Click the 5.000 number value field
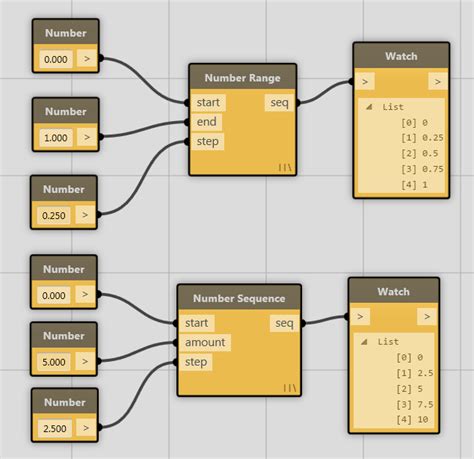Viewport: 474px width, 459px height. click(54, 362)
